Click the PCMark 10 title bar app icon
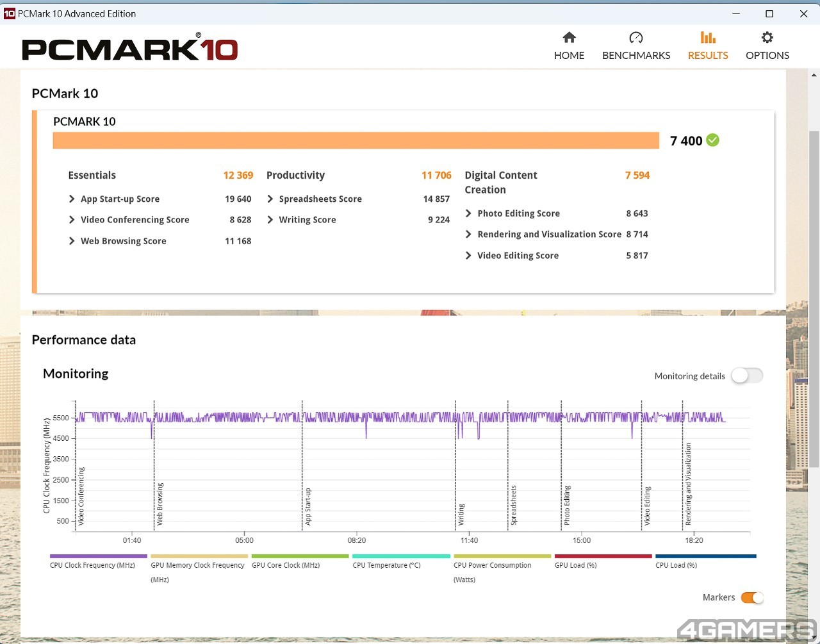This screenshot has height=644, width=820. point(9,13)
